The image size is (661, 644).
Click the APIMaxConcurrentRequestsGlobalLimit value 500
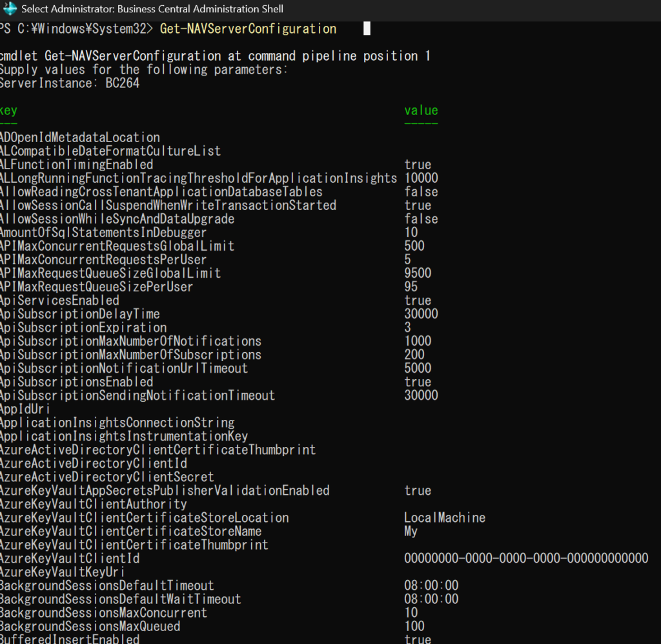pyautogui.click(x=414, y=246)
